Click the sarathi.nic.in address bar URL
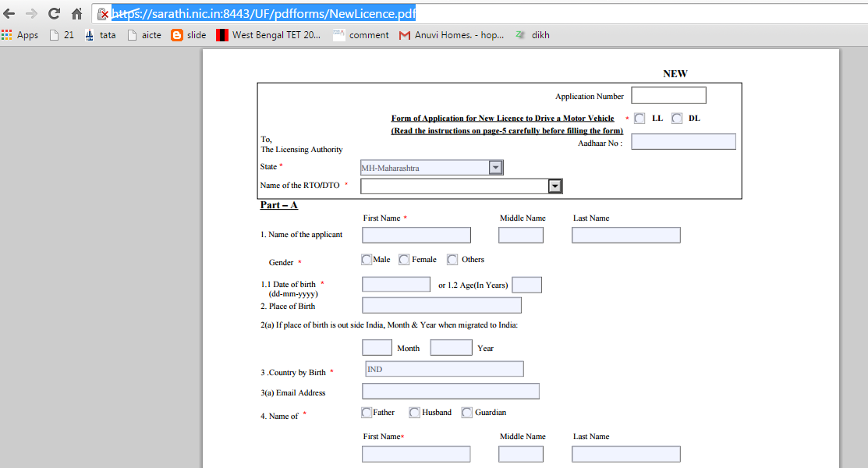Screen dimensions: 868x468 264,13
